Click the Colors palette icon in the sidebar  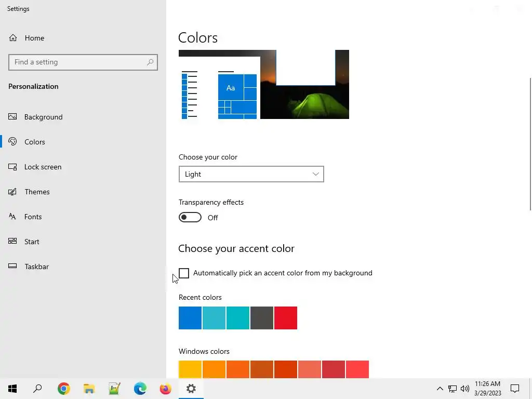12,141
